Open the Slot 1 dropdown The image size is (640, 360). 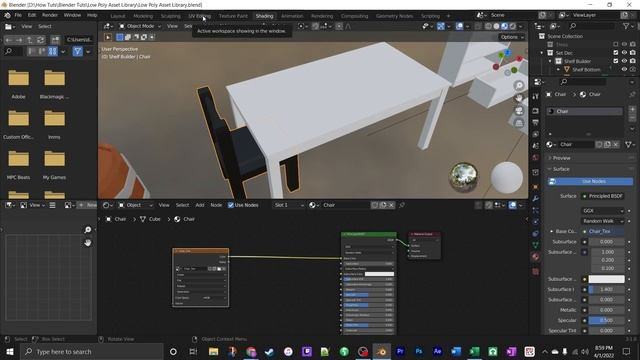[289, 205]
